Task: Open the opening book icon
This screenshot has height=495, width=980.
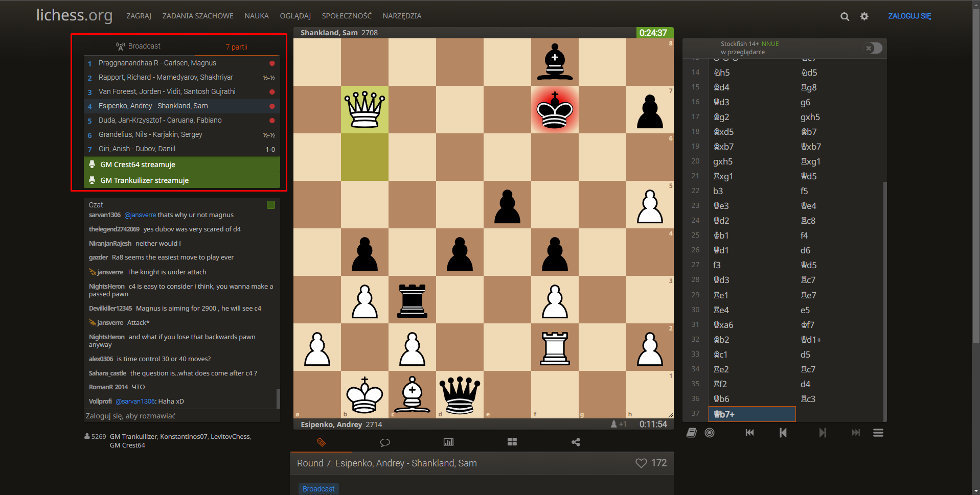Action: [692, 433]
